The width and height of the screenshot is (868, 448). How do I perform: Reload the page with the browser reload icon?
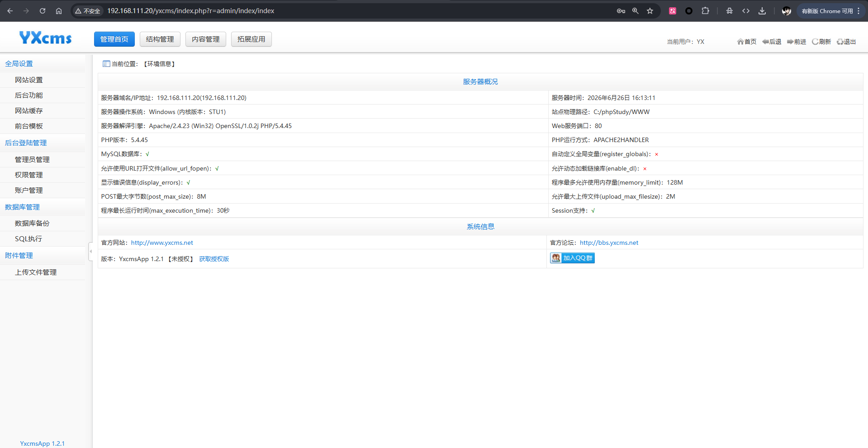(43, 11)
